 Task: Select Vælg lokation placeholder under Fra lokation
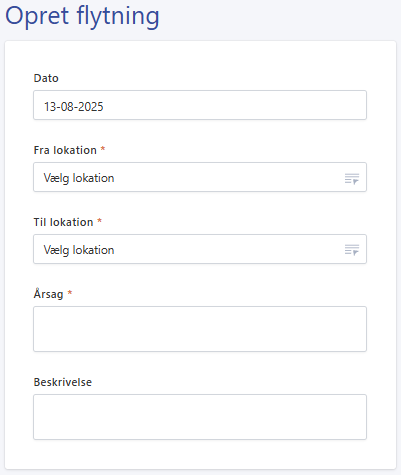79,178
